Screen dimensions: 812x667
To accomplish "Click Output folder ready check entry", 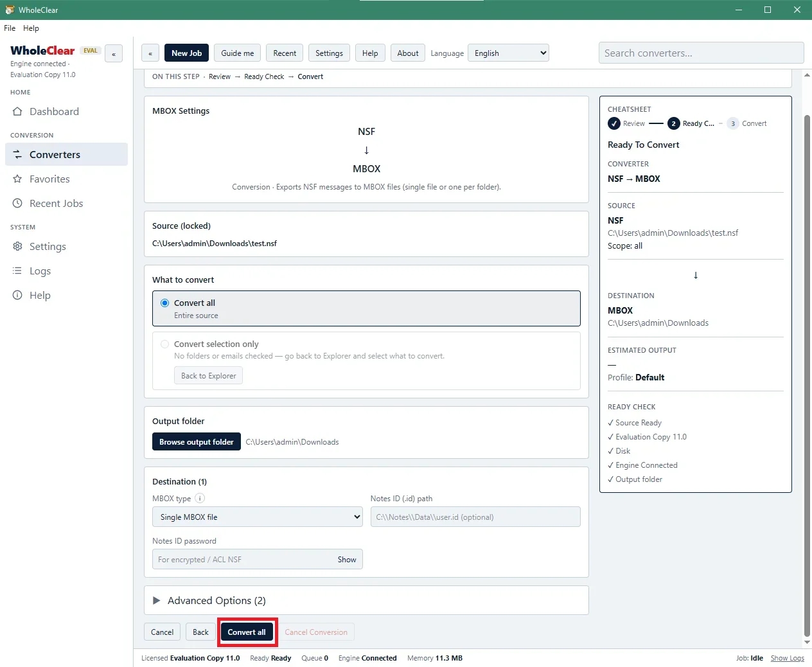I will [635, 479].
